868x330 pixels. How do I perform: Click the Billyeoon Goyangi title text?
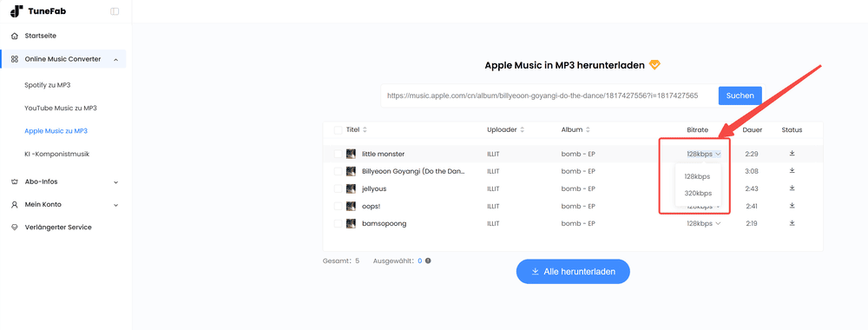click(x=413, y=171)
